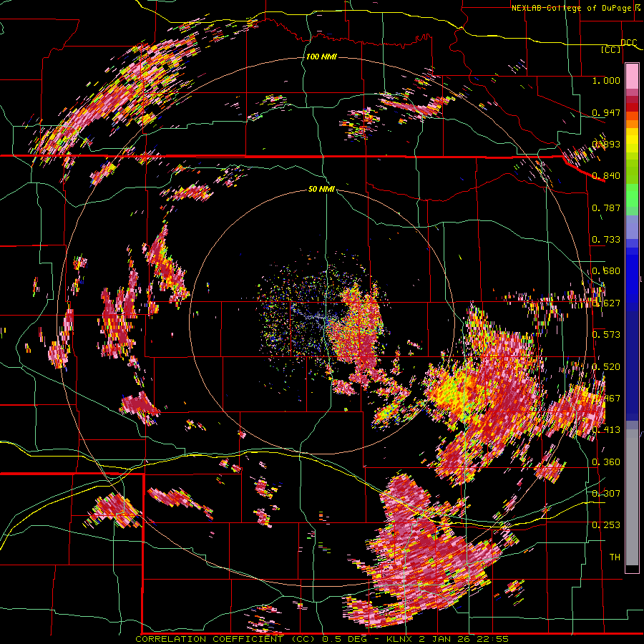Image resolution: width=644 pixels, height=644 pixels.
Task: Click the DCC label above the color scale
Action: click(x=628, y=43)
